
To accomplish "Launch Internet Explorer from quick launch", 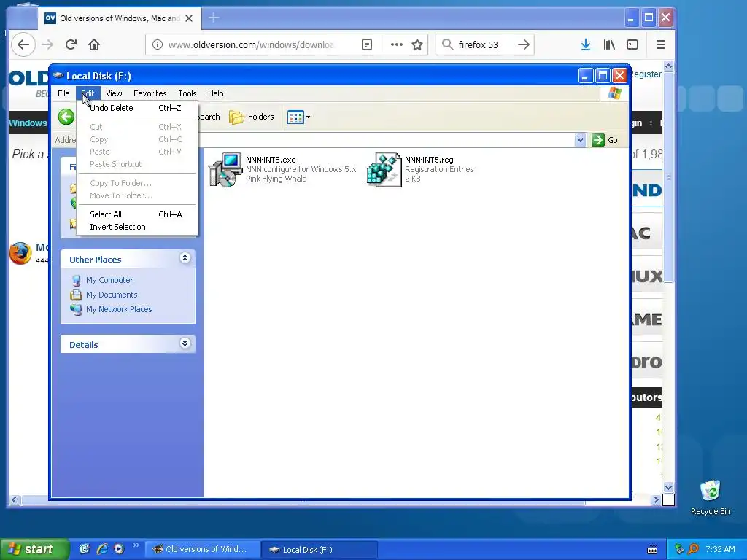I will point(102,549).
